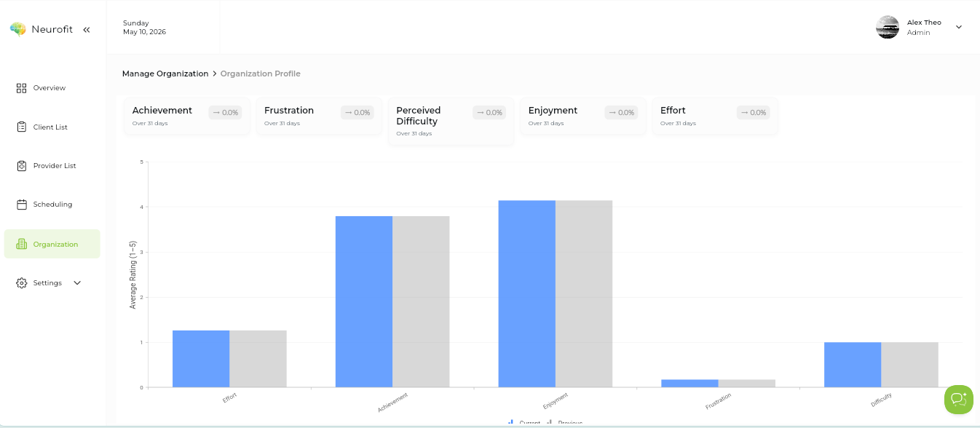Click the gray previous Enjoyment bar
This screenshot has height=428, width=980.
tap(584, 293)
